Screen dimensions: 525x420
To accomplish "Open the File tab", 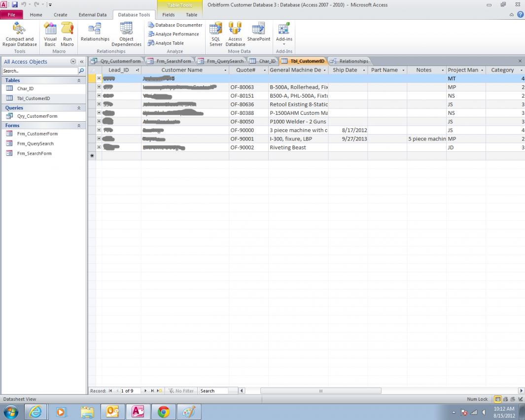I will pos(11,15).
